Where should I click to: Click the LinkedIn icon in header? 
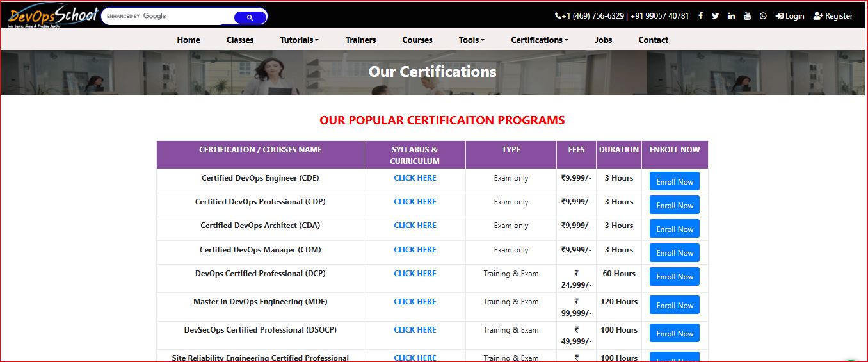pos(732,16)
